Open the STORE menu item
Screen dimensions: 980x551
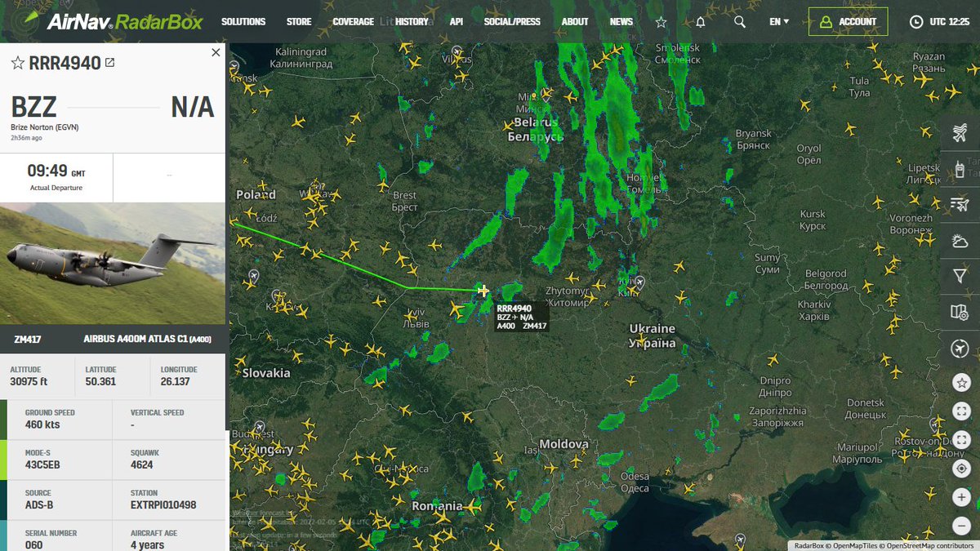pos(299,22)
